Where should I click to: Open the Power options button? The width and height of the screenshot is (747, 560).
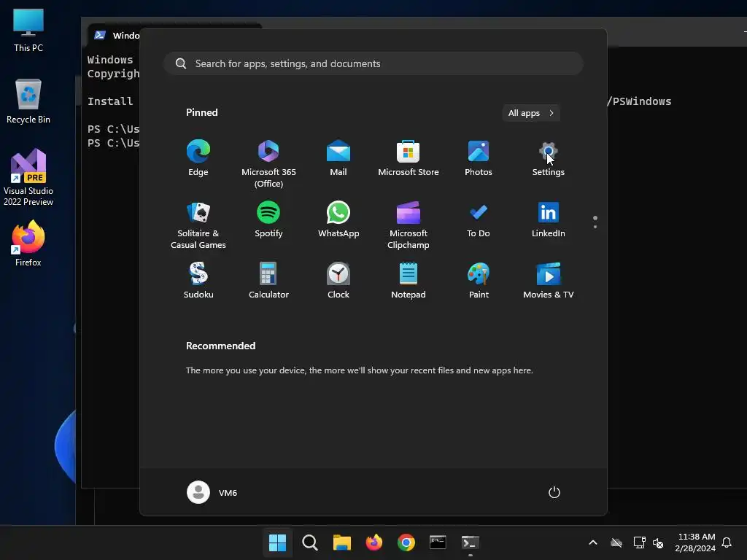(x=554, y=492)
